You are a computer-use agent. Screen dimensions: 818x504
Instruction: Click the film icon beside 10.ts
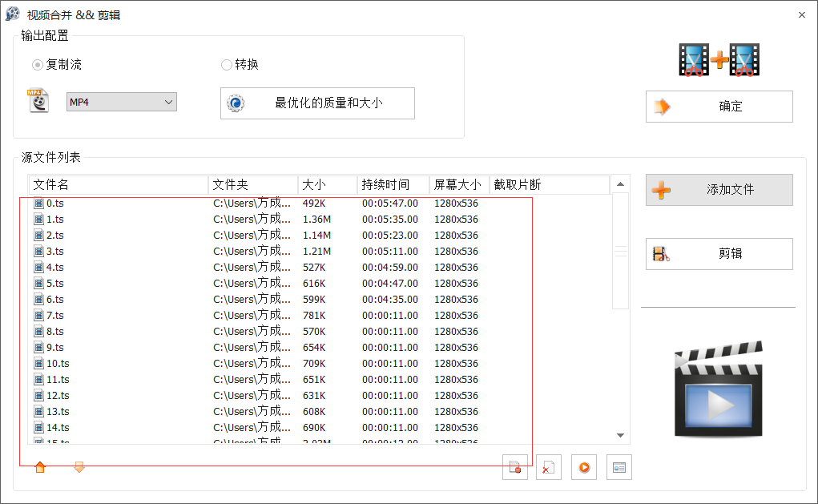[x=38, y=364]
